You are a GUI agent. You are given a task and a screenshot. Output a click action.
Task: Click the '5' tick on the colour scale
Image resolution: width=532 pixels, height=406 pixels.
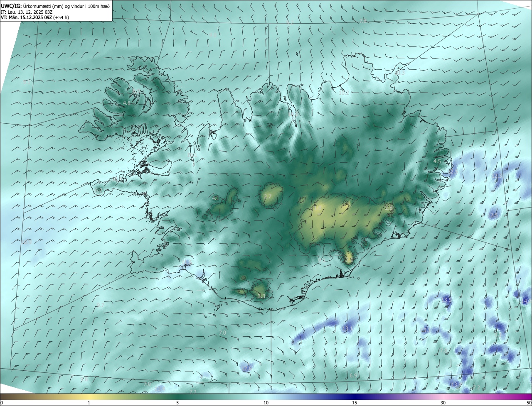coord(177,403)
